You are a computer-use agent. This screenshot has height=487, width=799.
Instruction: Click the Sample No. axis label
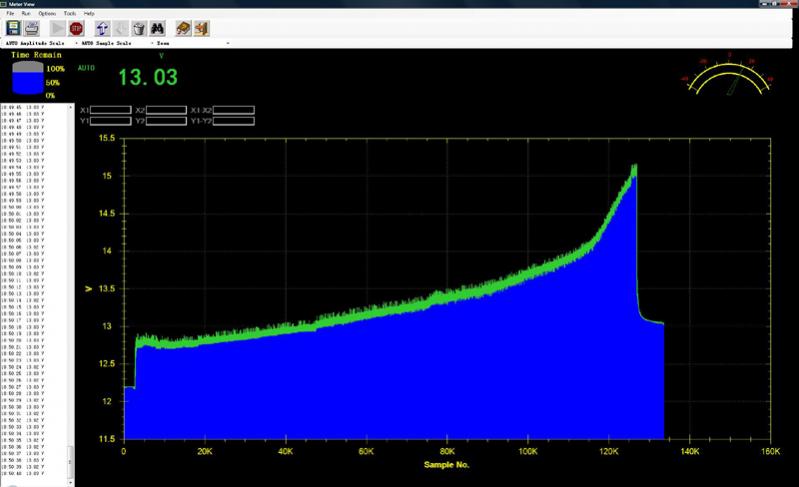[x=446, y=465]
